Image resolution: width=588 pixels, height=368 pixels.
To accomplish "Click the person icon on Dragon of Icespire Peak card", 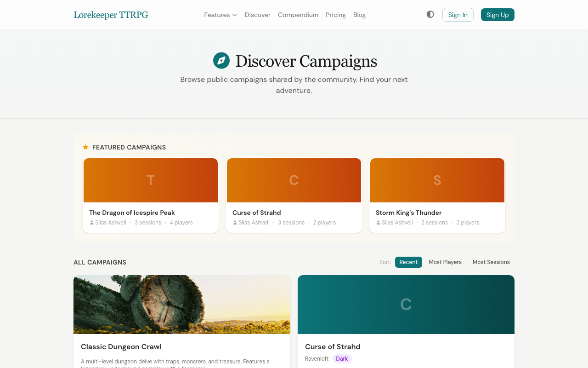I will tap(91, 222).
